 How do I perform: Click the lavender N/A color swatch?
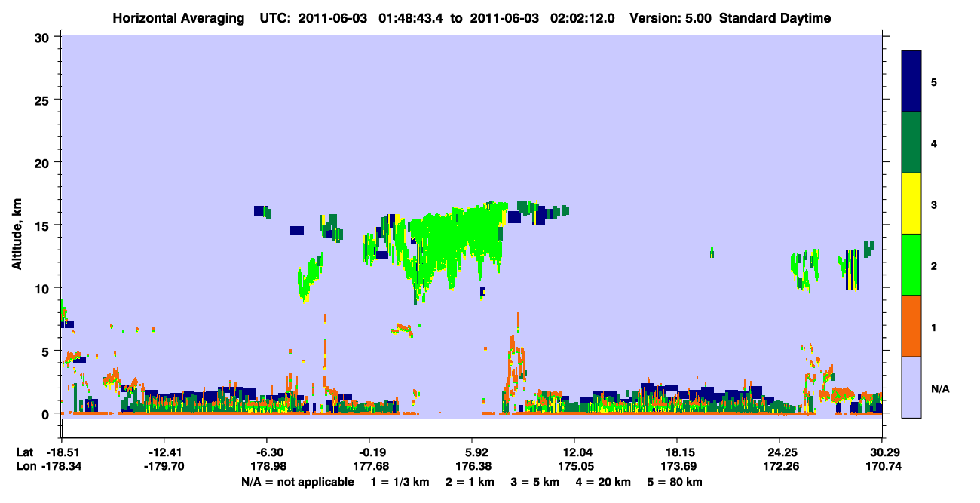(x=911, y=386)
